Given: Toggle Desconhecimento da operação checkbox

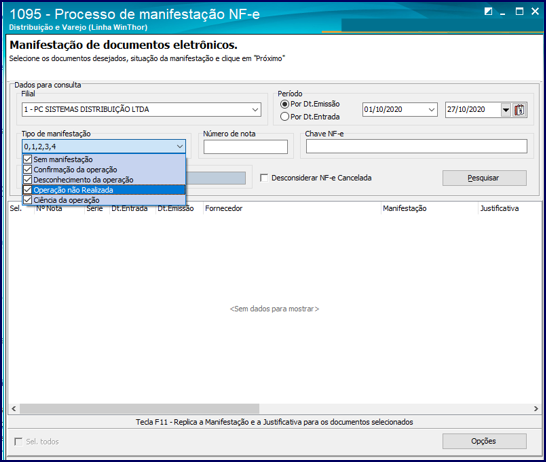Looking at the screenshot, I should [x=28, y=180].
